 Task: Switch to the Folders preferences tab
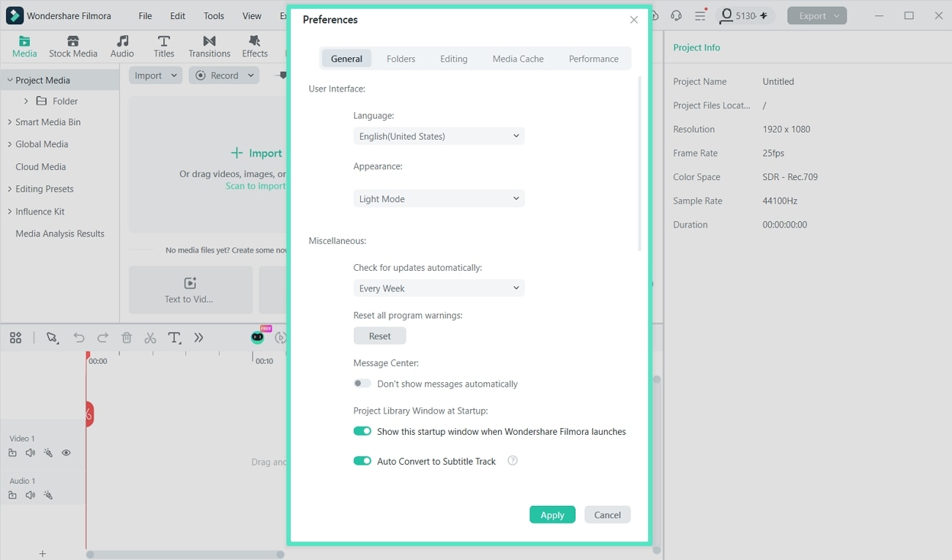(401, 59)
